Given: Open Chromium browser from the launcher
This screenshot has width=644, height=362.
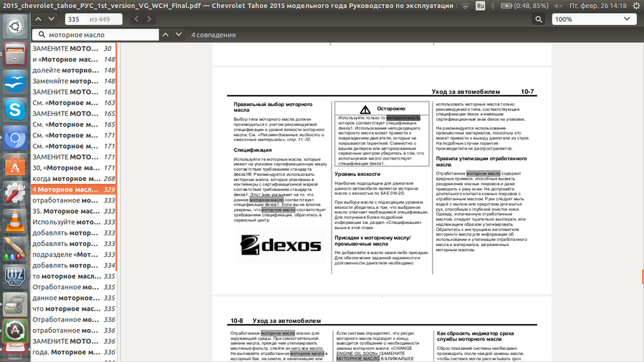Looking at the screenshot, I should [15, 138].
